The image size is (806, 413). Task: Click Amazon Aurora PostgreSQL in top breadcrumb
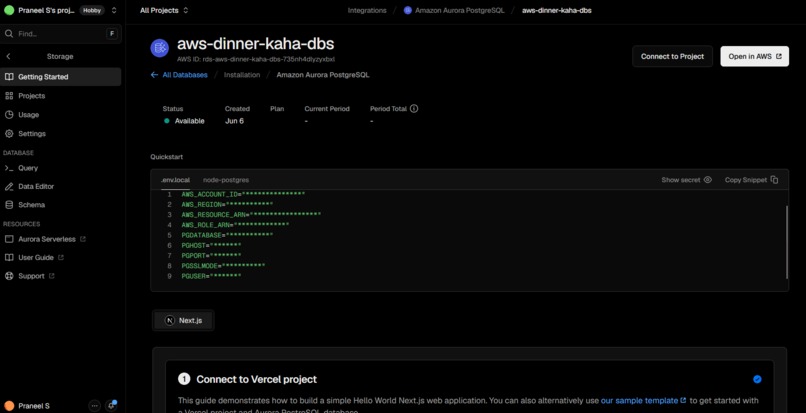459,10
